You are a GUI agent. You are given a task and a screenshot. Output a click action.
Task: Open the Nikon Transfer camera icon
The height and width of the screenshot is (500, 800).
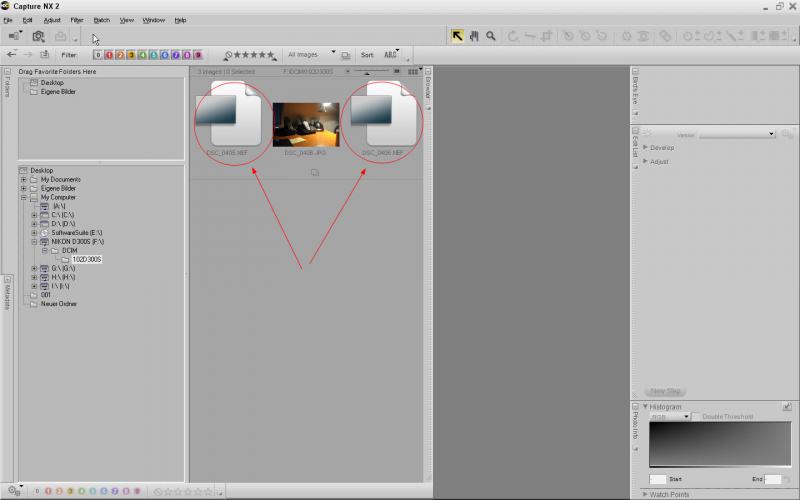coord(38,36)
